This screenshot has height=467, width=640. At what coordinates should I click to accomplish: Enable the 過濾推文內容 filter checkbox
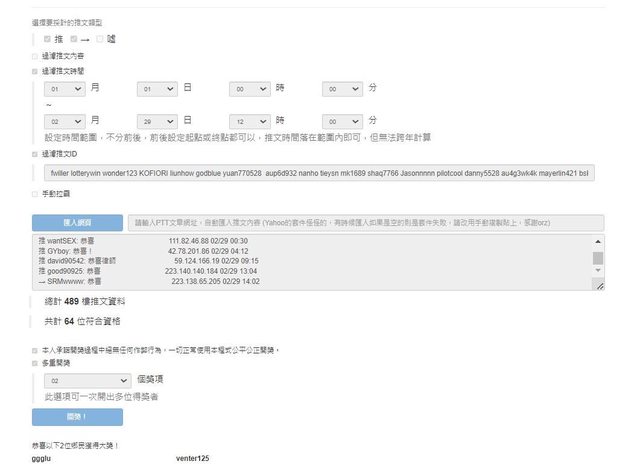coord(35,56)
